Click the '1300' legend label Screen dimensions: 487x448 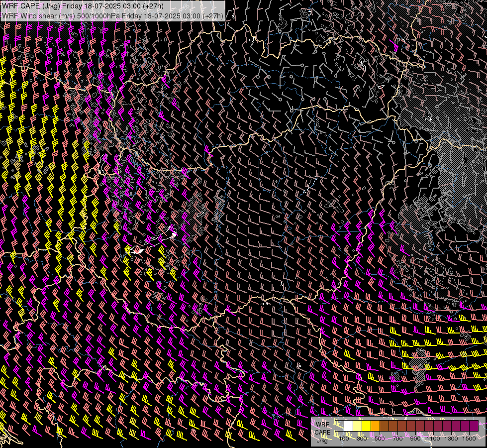click(x=451, y=439)
